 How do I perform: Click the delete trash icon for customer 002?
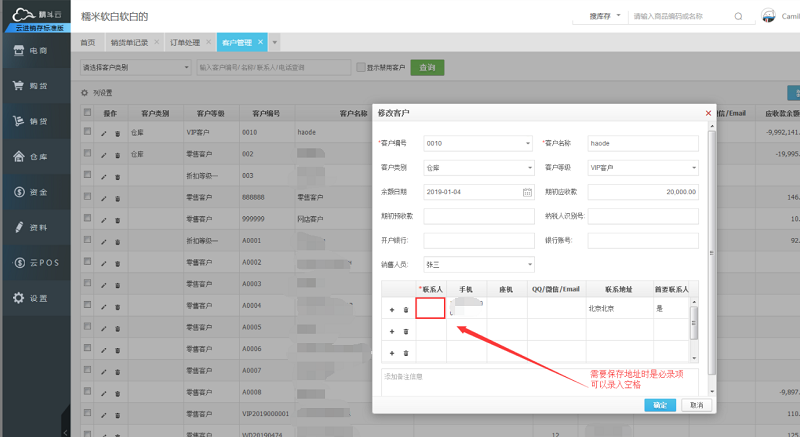(x=117, y=155)
